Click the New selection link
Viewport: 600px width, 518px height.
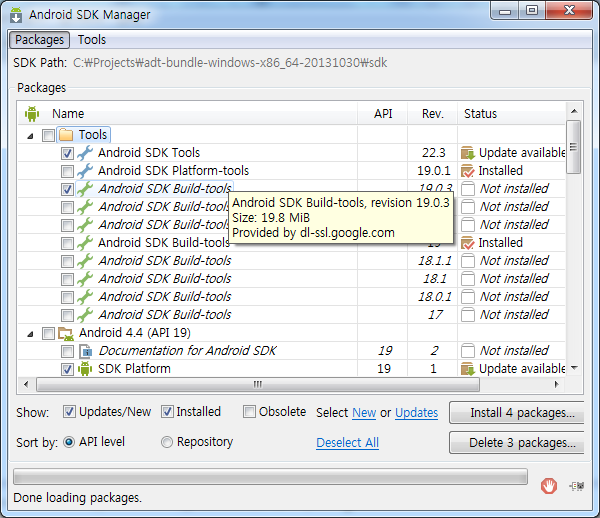[364, 412]
